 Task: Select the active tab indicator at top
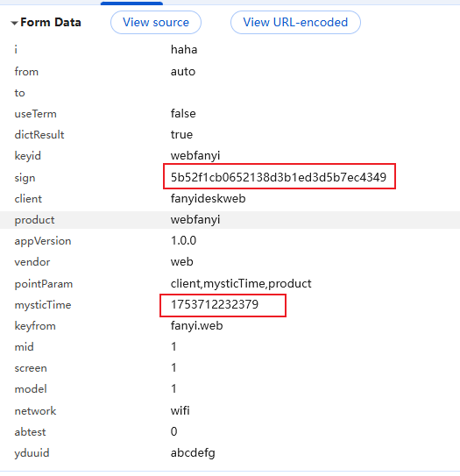pyautogui.click(x=131, y=3)
